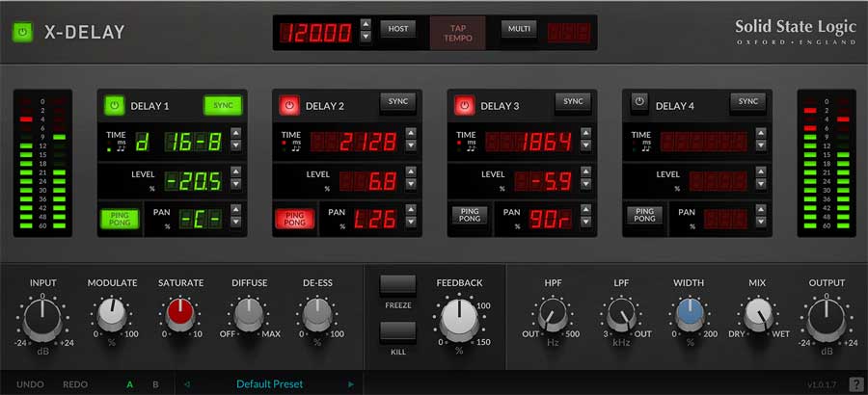Decrease Delay 1 pan down arrow
The width and height of the screenshot is (868, 395).
(236, 222)
